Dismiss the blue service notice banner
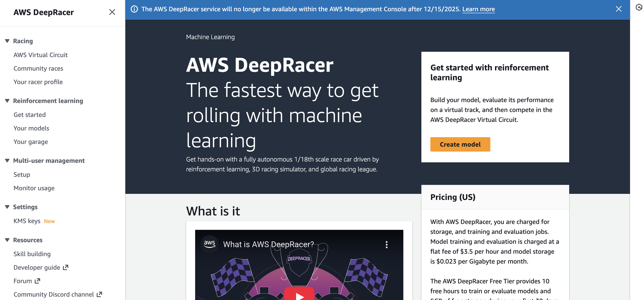This screenshot has width=644, height=300. coord(619,9)
